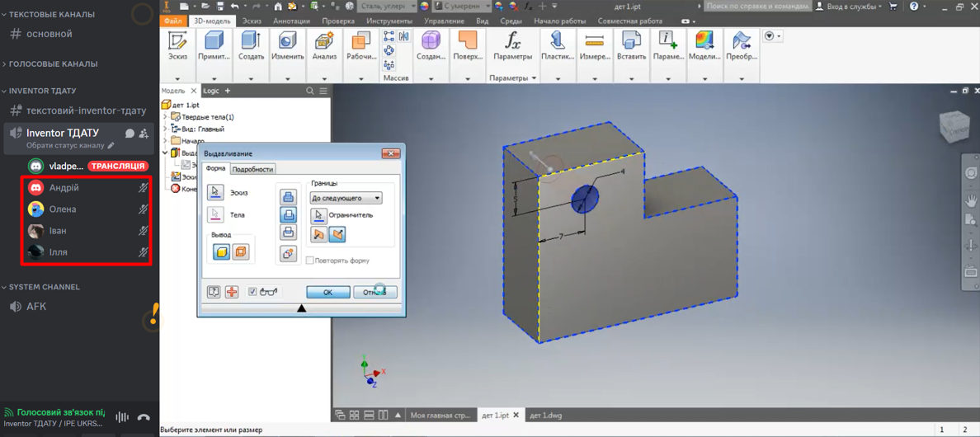This screenshot has width=980, height=437.
Task: Choose solid output mode in Вывод group
Action: tap(221, 252)
